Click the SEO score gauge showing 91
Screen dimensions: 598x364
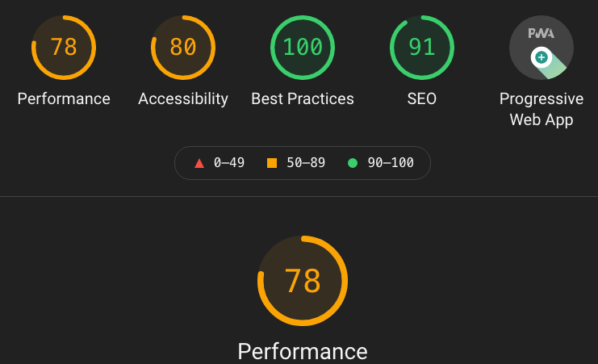[422, 48]
